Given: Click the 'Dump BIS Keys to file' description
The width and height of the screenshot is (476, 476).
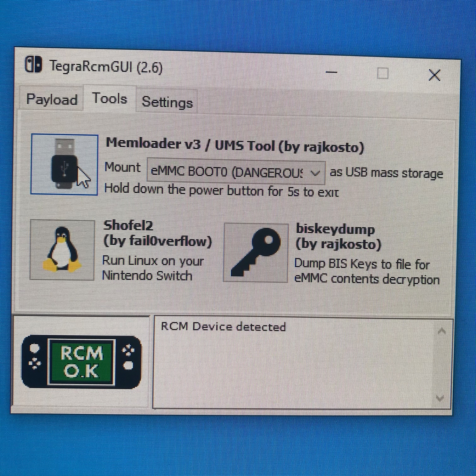Looking at the screenshot, I should click(367, 272).
